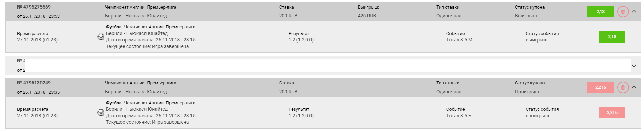Collapse coupon 4795130249 details
The height and width of the screenshot is (131, 644).
(634, 87)
